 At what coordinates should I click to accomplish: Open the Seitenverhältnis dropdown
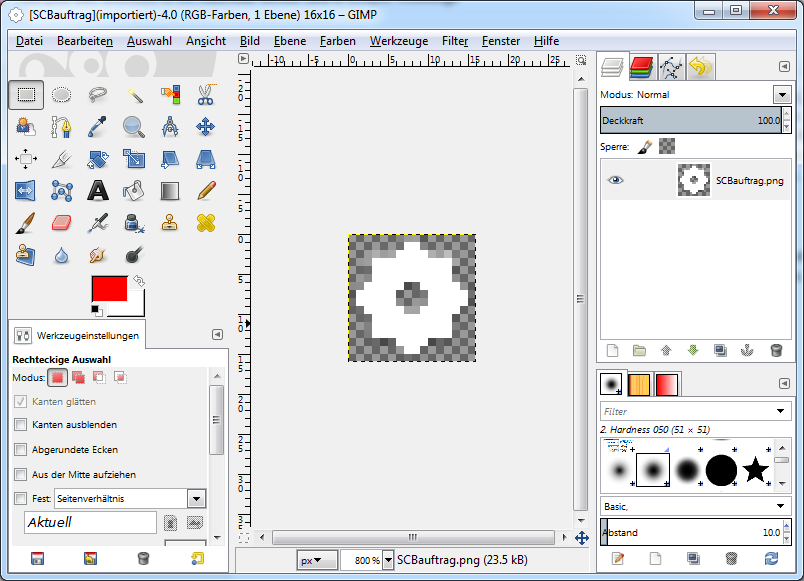pyautogui.click(x=196, y=498)
